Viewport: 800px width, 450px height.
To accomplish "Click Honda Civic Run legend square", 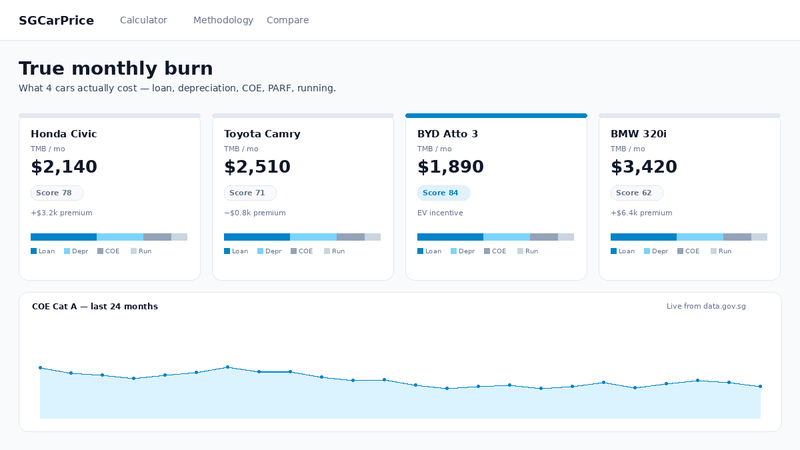I will (134, 251).
